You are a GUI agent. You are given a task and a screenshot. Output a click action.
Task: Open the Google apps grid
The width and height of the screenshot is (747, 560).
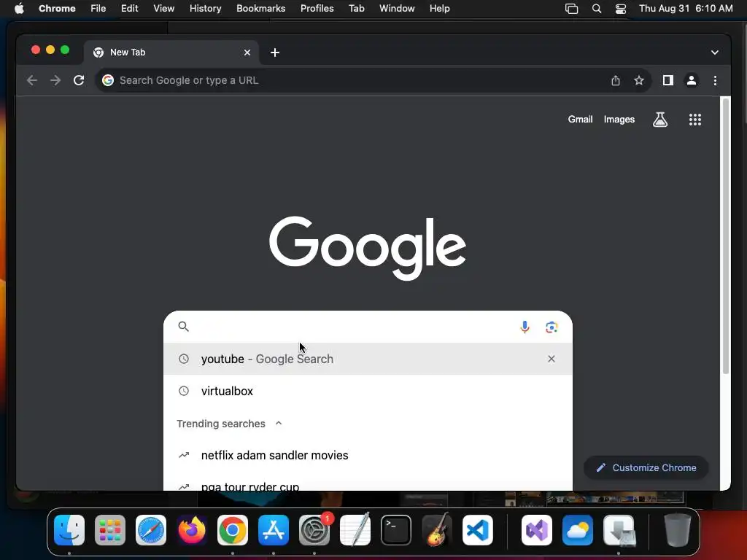[x=694, y=120]
